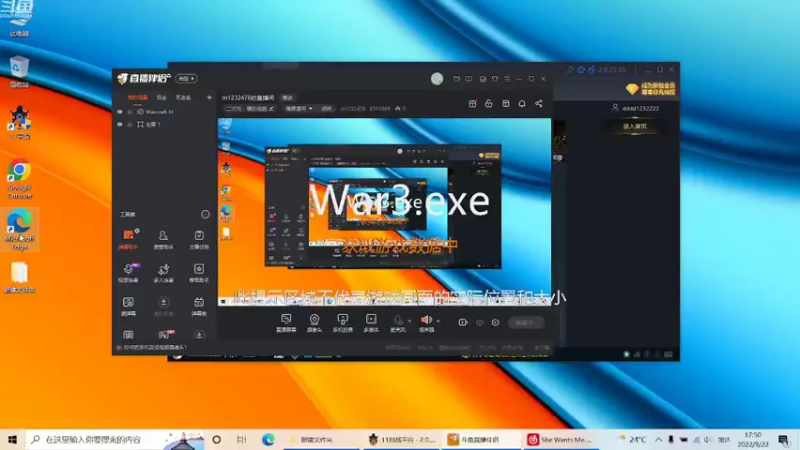Select the 全屏 1 source row

[x=164, y=124]
